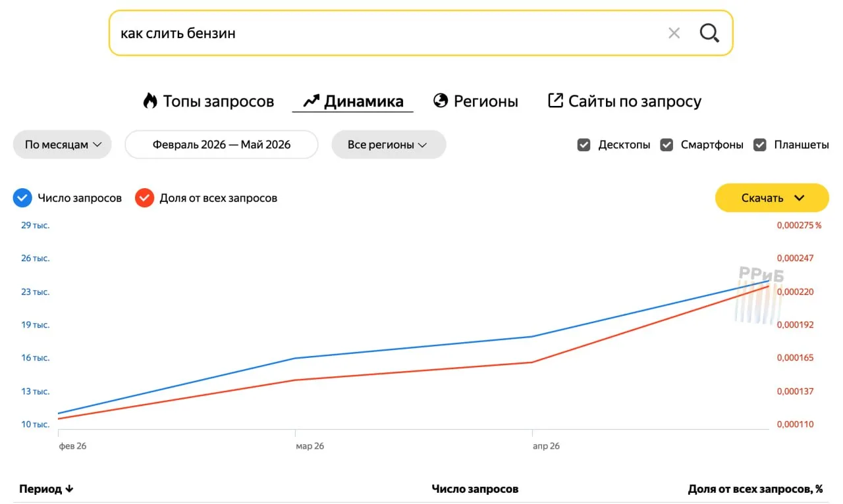Hide the blue Число запросов series
The height and width of the screenshot is (504, 843).
tap(22, 198)
